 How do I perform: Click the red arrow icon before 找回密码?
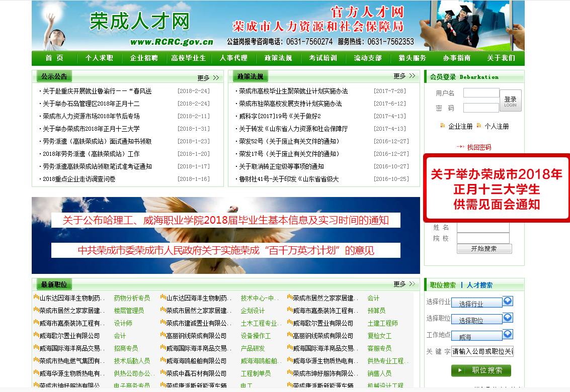click(x=460, y=147)
